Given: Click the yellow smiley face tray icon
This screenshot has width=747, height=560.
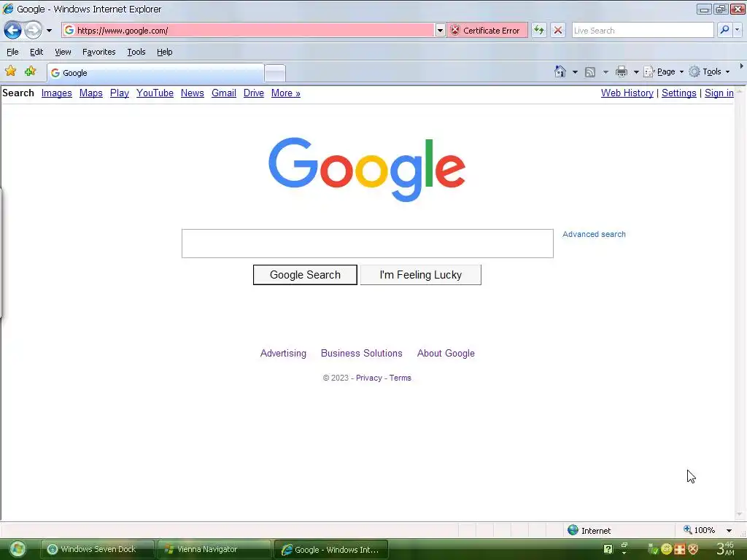Looking at the screenshot, I should (x=667, y=549).
